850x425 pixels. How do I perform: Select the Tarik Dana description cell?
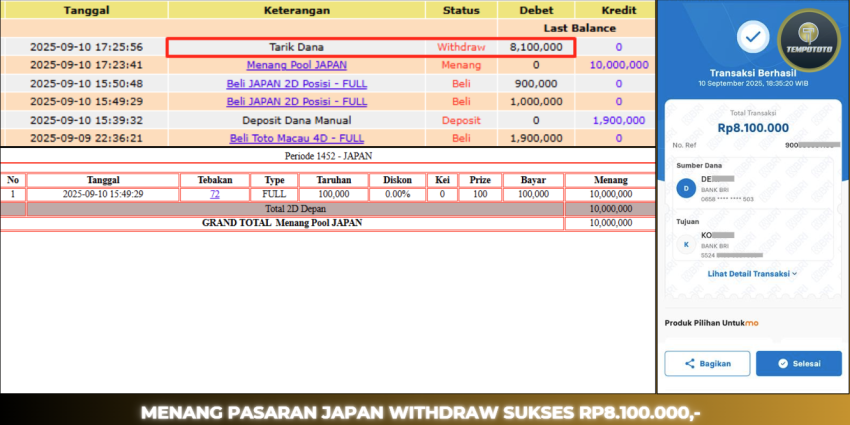click(297, 47)
